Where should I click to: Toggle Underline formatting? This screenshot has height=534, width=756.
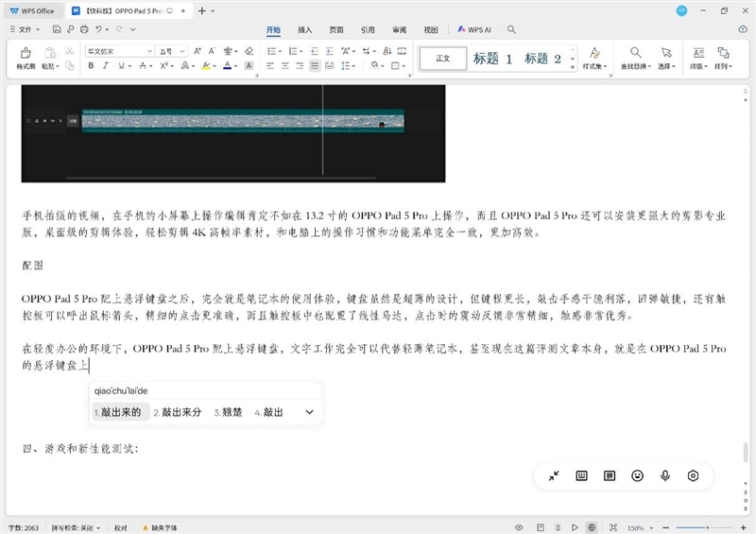(121, 65)
